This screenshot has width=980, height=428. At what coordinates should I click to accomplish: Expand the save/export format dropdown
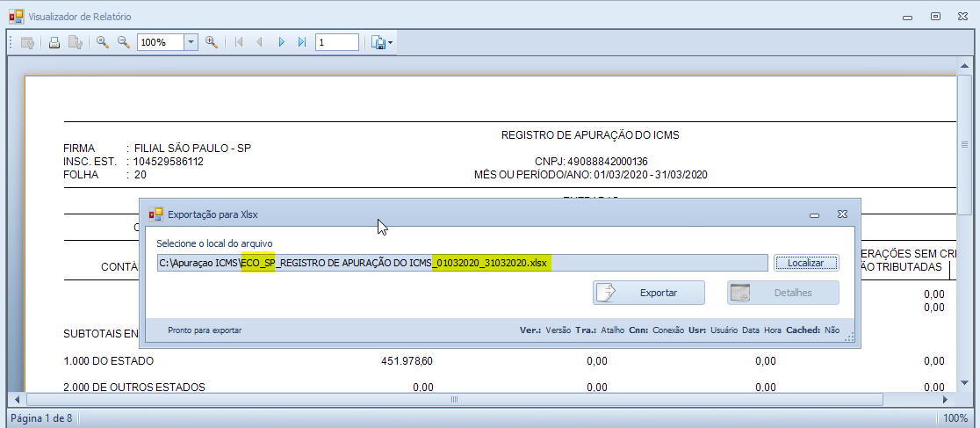[x=391, y=42]
